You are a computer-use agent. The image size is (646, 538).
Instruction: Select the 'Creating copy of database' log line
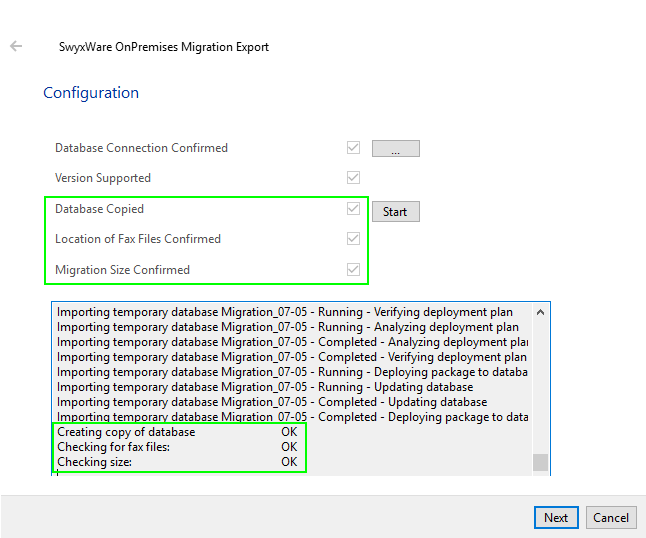(x=126, y=432)
